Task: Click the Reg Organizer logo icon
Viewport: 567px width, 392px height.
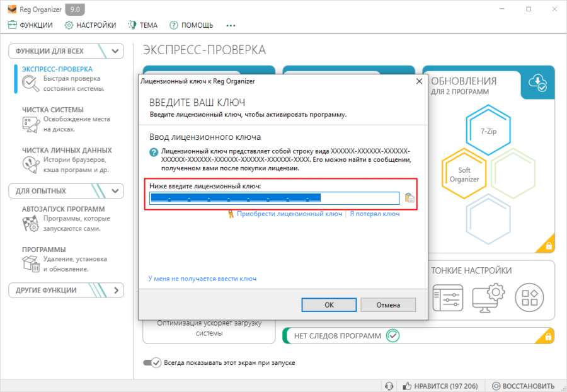Action: (12, 9)
